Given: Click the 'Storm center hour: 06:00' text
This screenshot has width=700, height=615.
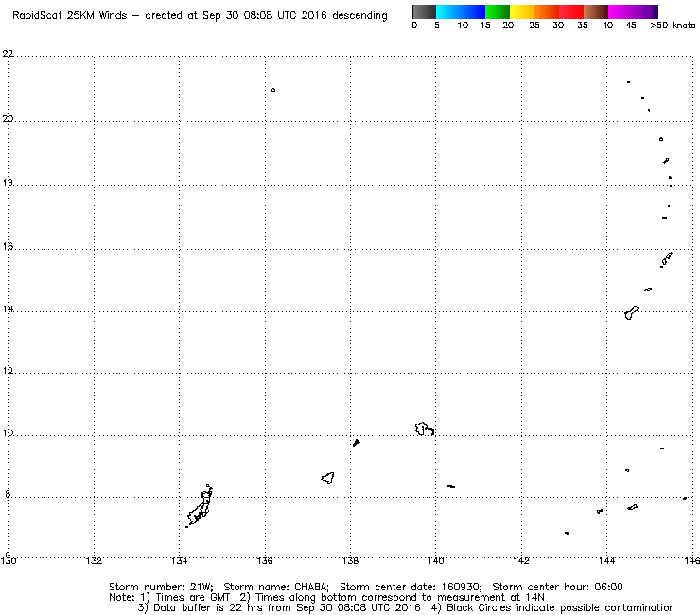Looking at the screenshot, I should tap(557, 587).
